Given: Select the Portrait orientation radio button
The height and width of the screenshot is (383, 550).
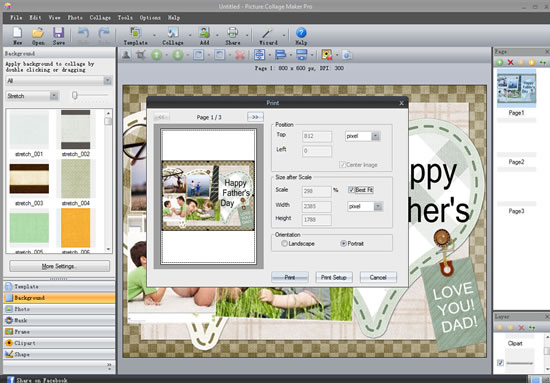Looking at the screenshot, I should [343, 243].
